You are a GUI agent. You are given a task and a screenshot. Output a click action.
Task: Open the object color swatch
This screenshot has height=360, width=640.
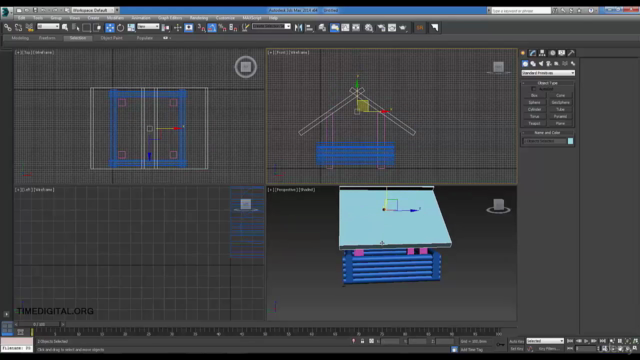pos(570,141)
